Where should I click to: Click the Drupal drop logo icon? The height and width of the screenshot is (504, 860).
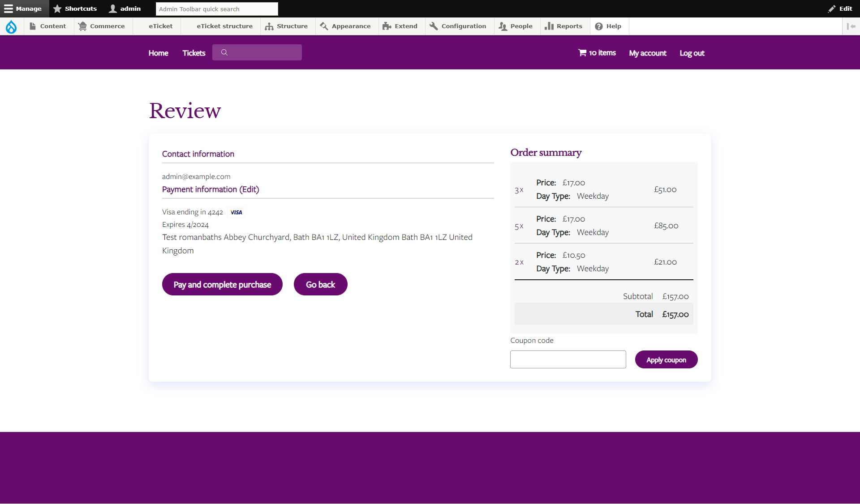[11, 27]
